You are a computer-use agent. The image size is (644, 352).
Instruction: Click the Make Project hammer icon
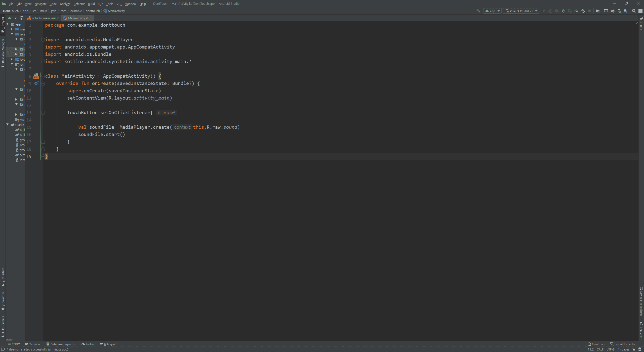[478, 11]
